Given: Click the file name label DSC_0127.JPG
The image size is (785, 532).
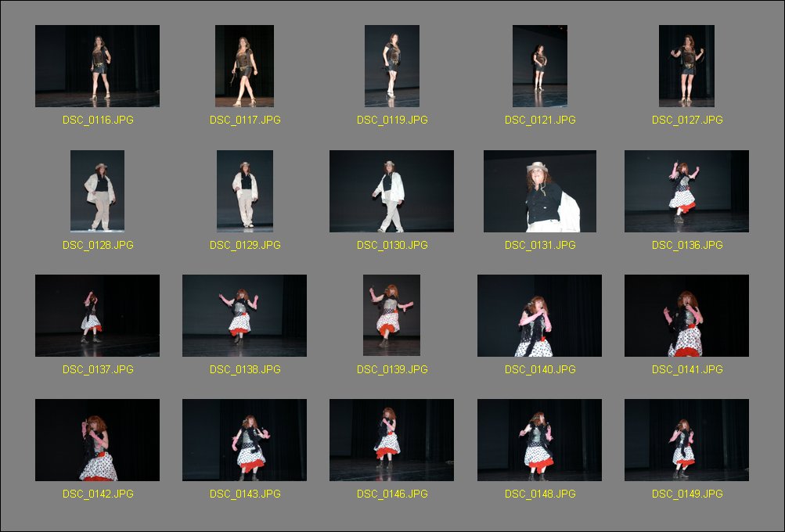Looking at the screenshot, I should [687, 120].
